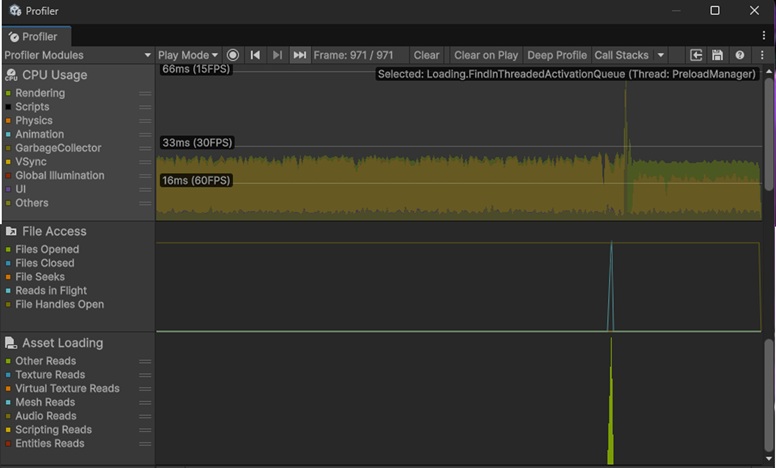Click the Unity icon in title bar
The height and width of the screenshot is (468, 776).
[x=15, y=10]
